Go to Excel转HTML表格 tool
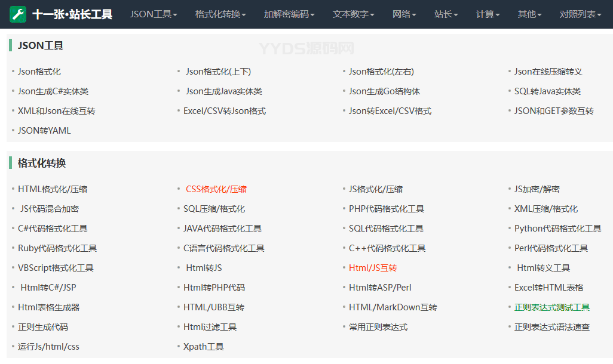Image resolution: width=613 pixels, height=364 pixels. point(548,288)
